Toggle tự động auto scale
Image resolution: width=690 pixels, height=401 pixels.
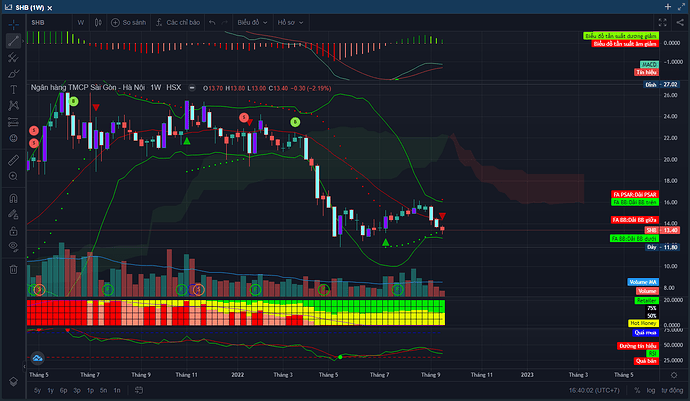[672, 390]
